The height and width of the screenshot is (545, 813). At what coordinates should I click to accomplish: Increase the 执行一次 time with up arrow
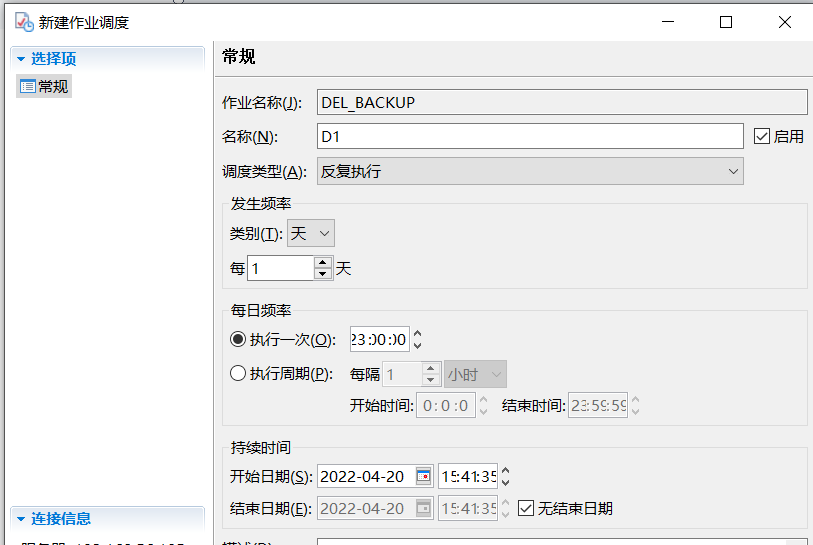417,334
